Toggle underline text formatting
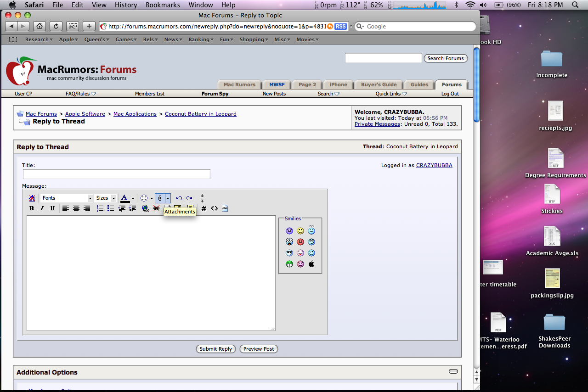 click(52, 208)
